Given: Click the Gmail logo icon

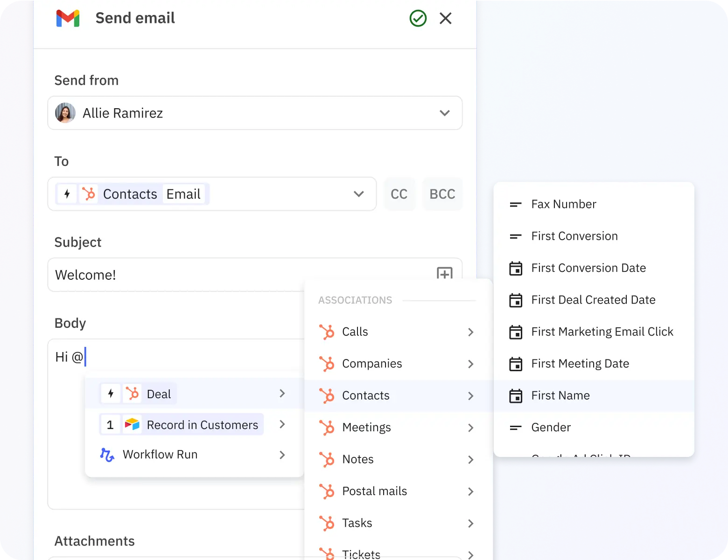Looking at the screenshot, I should click(x=68, y=18).
